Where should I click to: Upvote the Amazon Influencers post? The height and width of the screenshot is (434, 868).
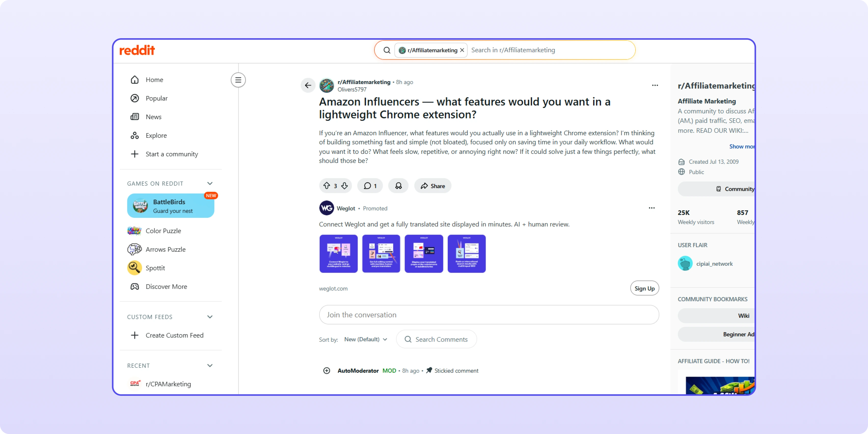[x=327, y=186]
